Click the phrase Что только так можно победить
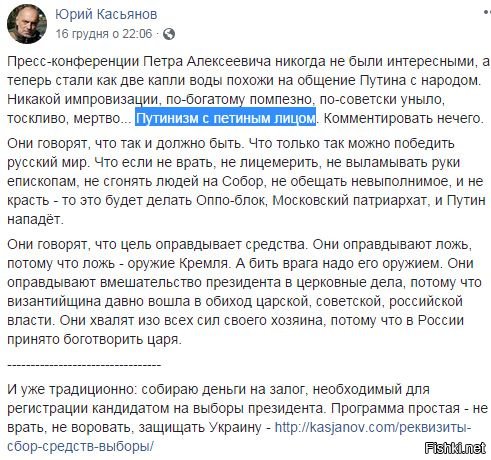This screenshot has height=460, width=491. (352, 143)
